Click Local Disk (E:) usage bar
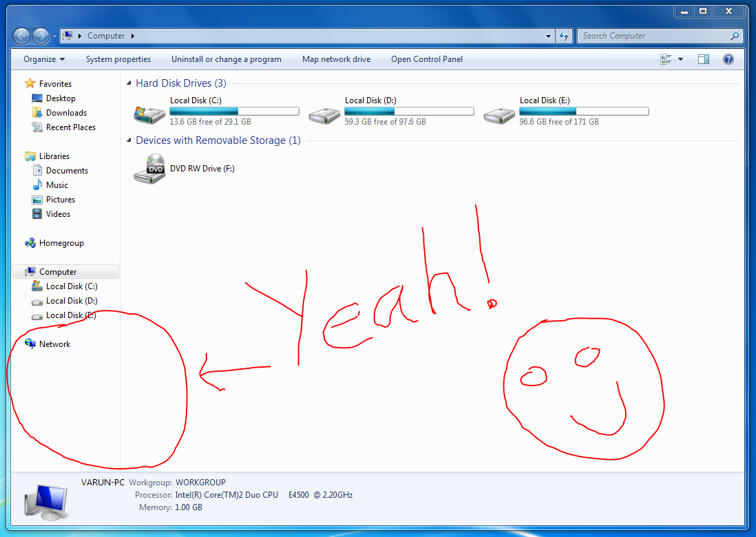756x537 pixels. [584, 112]
